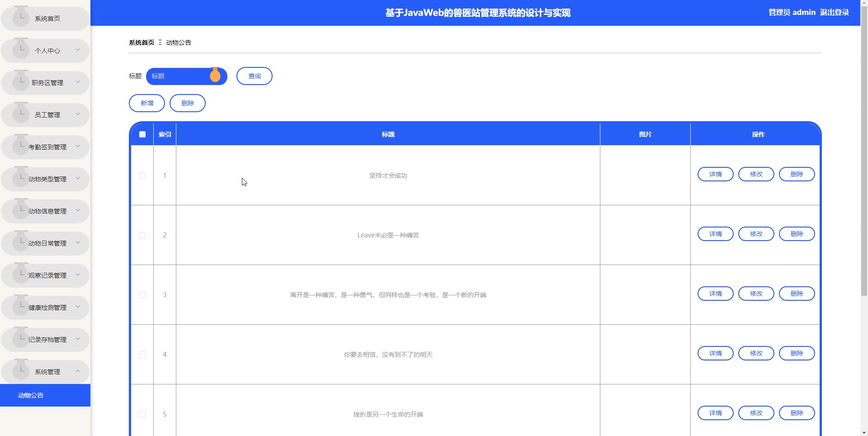Open the 员工管理 menu label
This screenshot has width=868, height=436.
(47, 115)
